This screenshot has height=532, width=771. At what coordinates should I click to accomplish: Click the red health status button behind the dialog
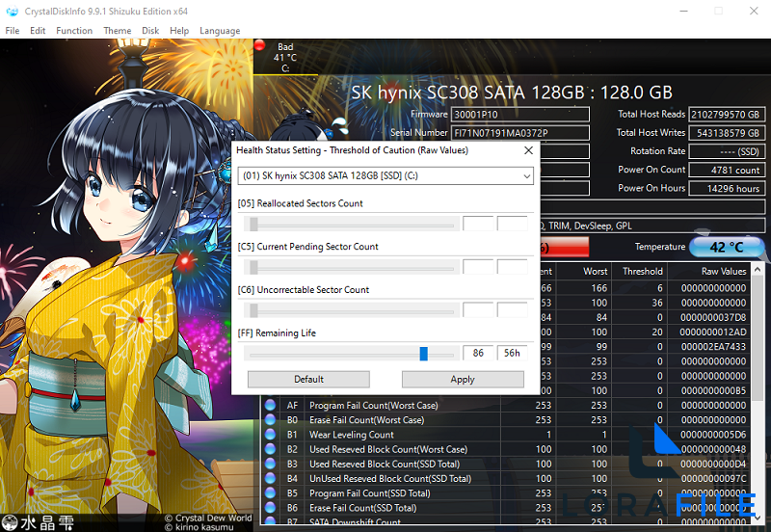[564, 247]
